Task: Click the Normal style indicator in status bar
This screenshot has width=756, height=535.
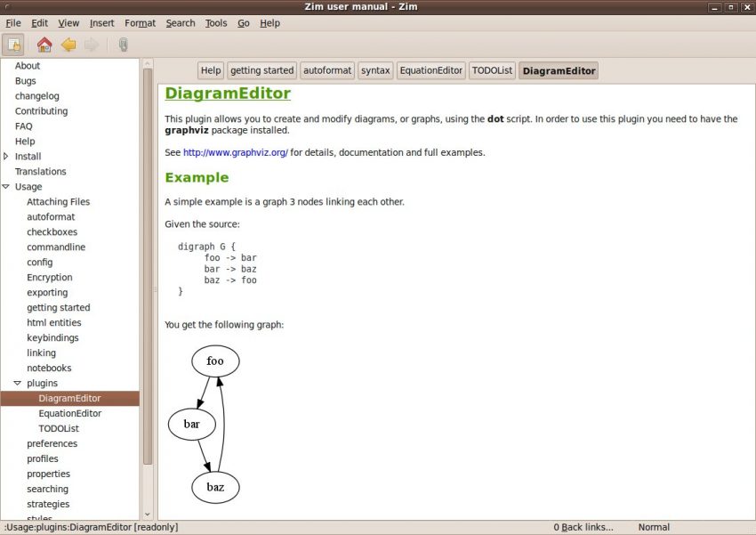Action: tap(654, 527)
